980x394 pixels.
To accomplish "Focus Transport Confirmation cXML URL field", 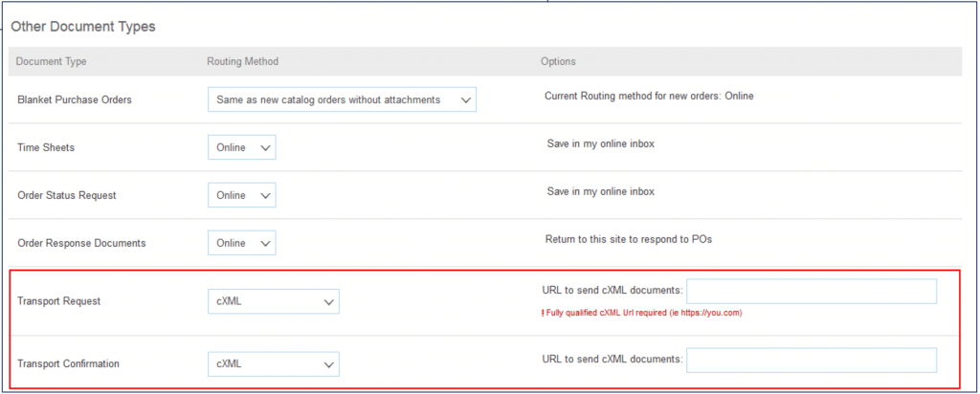I will [x=812, y=361].
